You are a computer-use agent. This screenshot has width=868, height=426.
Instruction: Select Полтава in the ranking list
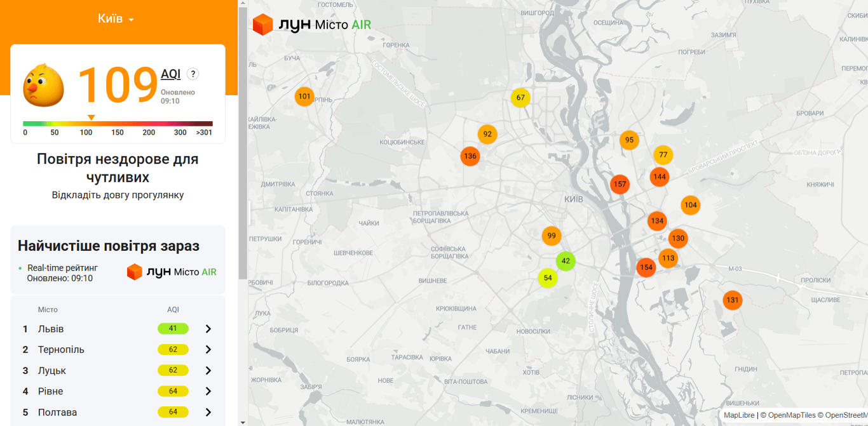[57, 412]
